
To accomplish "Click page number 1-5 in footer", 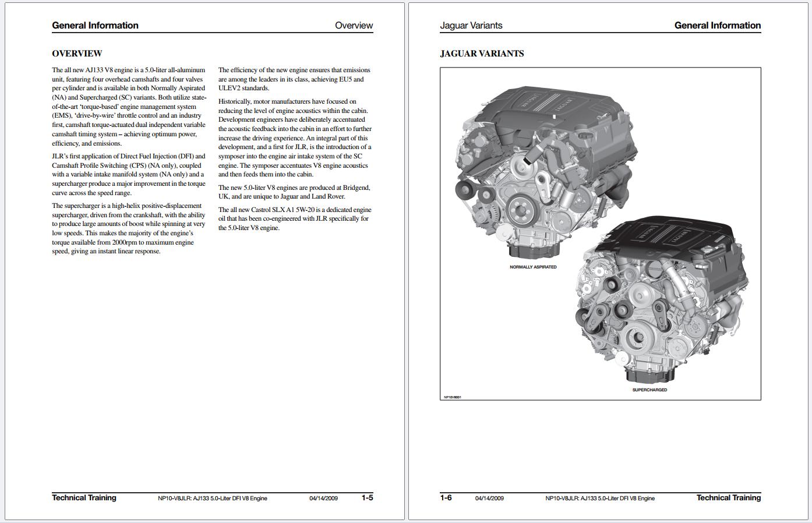I will (x=367, y=498).
